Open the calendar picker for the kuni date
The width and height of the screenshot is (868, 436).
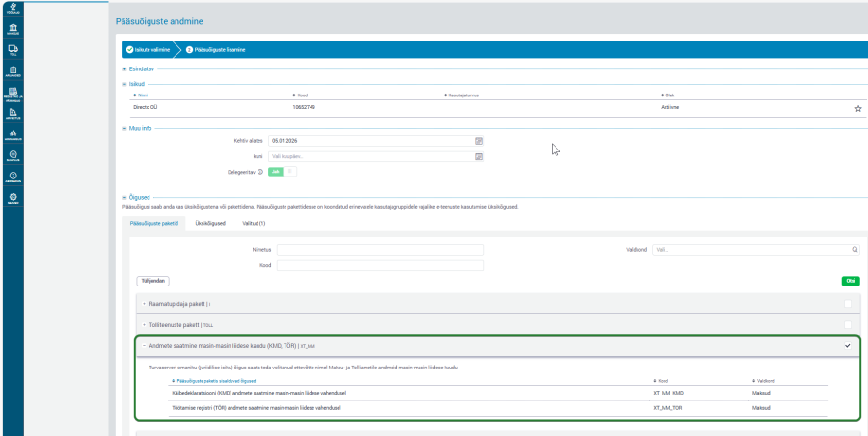[x=478, y=155]
